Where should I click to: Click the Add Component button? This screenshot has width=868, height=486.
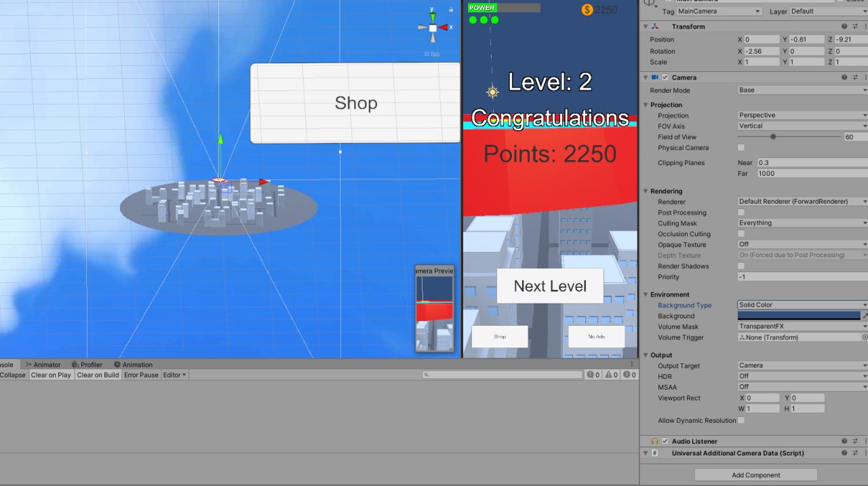[x=756, y=475]
